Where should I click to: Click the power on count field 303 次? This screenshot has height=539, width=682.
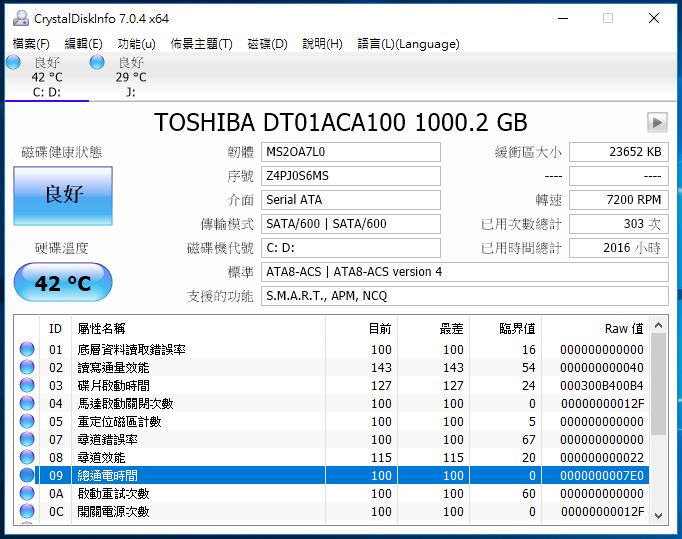618,224
